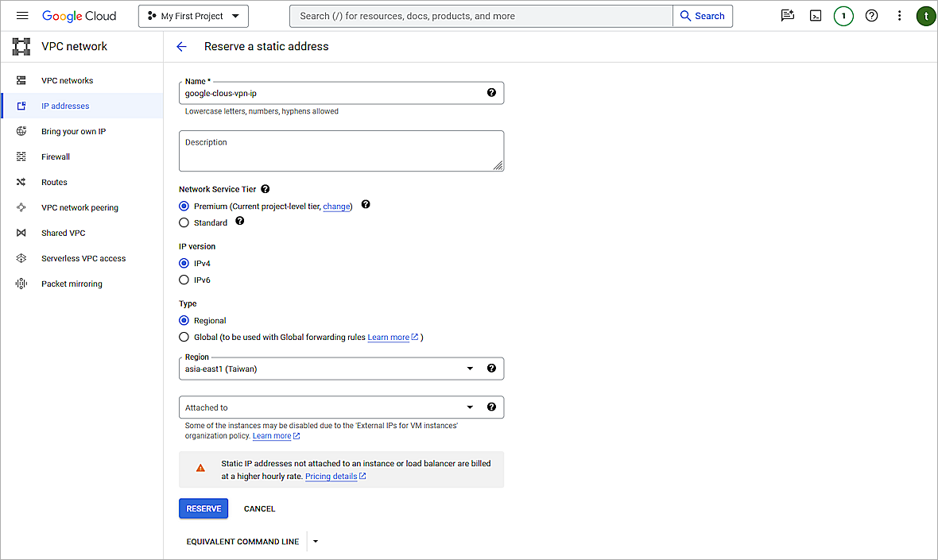938x560 pixels.
Task: Select the Standard network service tier
Action: click(x=184, y=223)
